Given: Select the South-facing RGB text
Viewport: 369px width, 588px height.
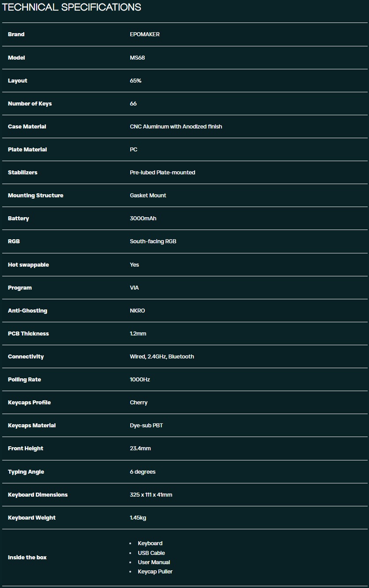Looking at the screenshot, I should click(x=153, y=241).
